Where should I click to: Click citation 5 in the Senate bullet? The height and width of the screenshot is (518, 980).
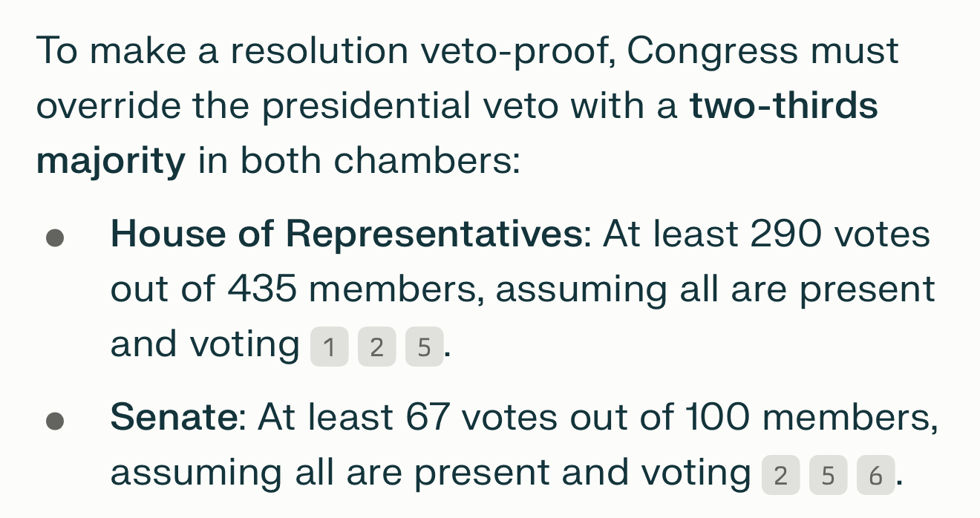point(828,476)
